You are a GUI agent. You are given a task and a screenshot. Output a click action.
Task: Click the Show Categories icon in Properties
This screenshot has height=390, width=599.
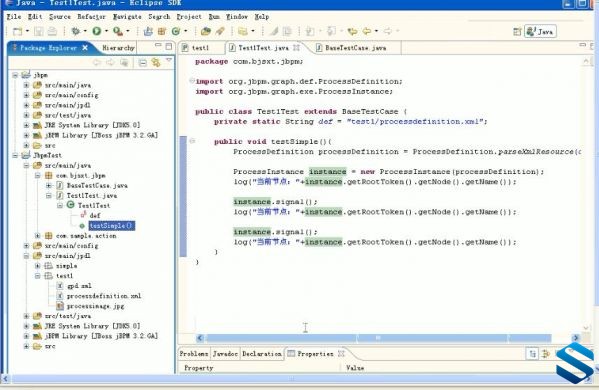coord(532,354)
